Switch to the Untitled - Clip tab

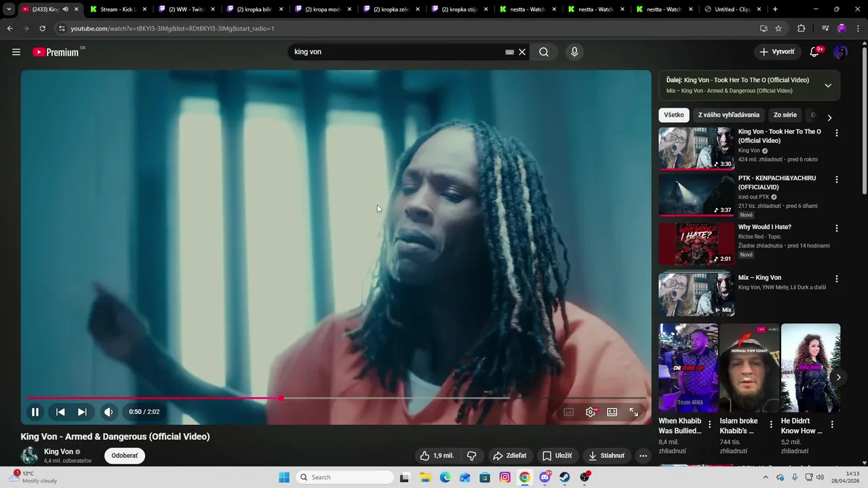tap(732, 9)
